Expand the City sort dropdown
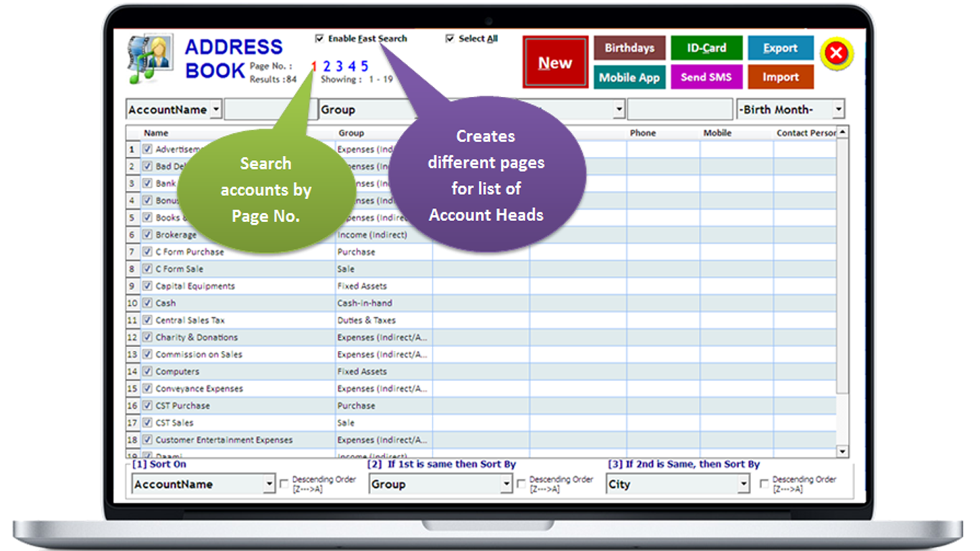 pos(743,484)
